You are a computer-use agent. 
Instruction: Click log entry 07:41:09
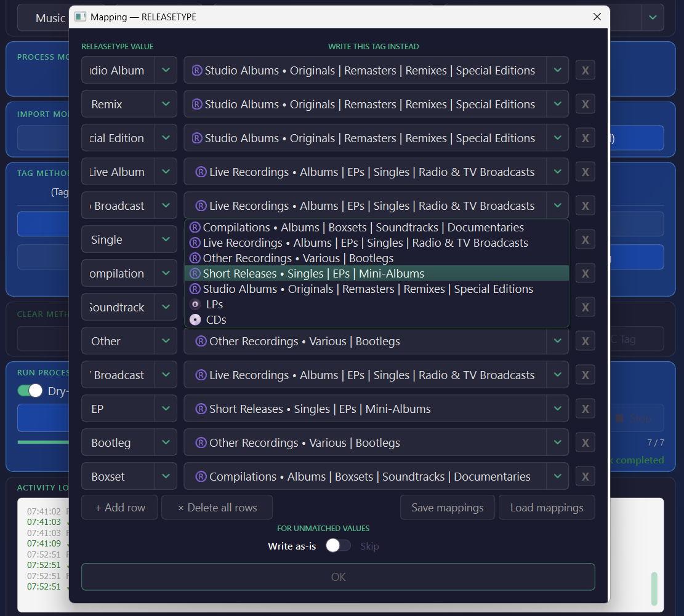(44, 543)
